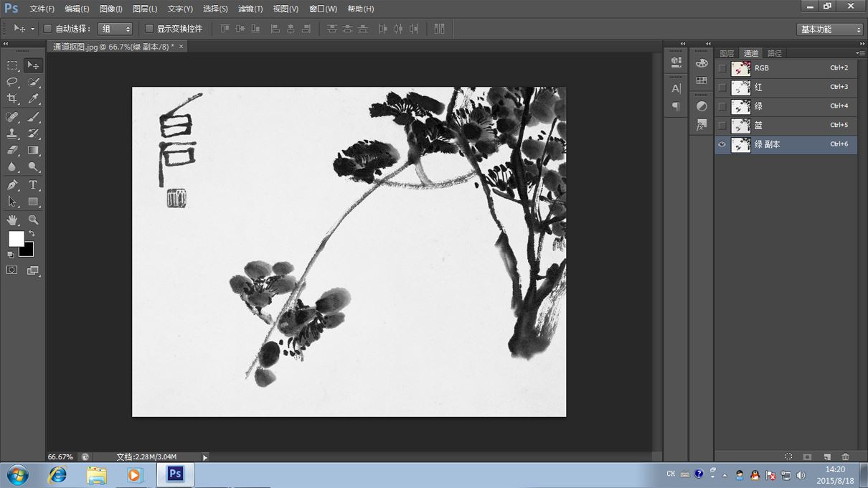Show the 蓝 channel visibility

(722, 126)
